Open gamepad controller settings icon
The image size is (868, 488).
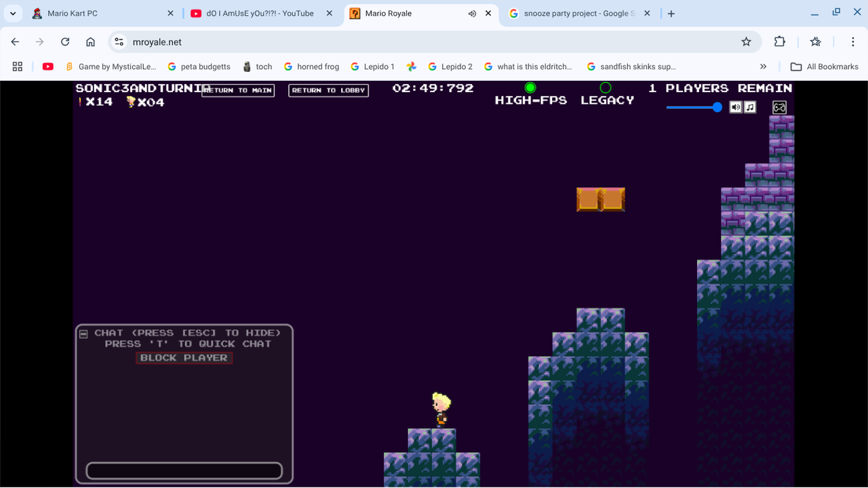(x=780, y=107)
